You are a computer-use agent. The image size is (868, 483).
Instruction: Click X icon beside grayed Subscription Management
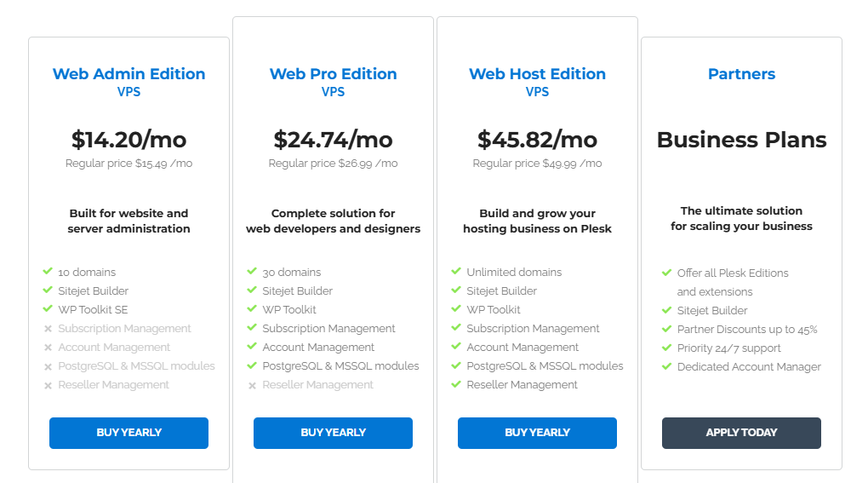click(x=48, y=329)
